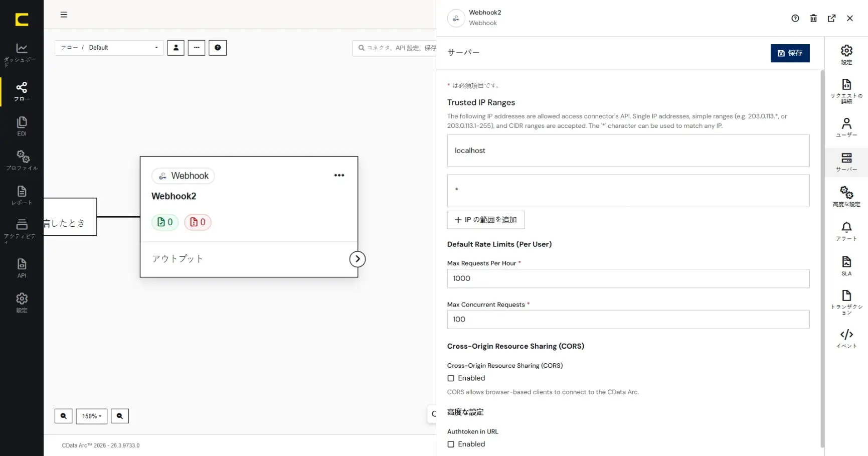Select the サーバー tab
The width and height of the screenshot is (868, 456).
point(846,163)
